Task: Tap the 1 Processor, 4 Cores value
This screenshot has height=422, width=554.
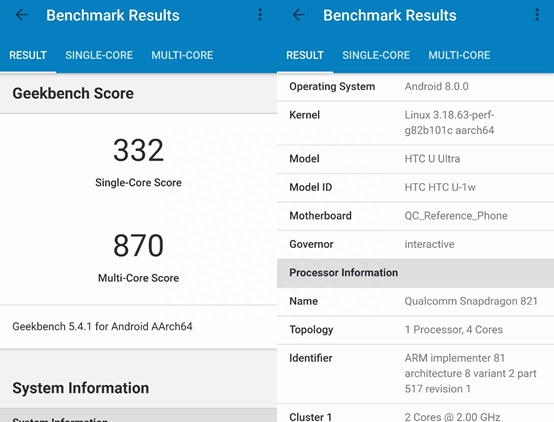Action: click(x=454, y=330)
